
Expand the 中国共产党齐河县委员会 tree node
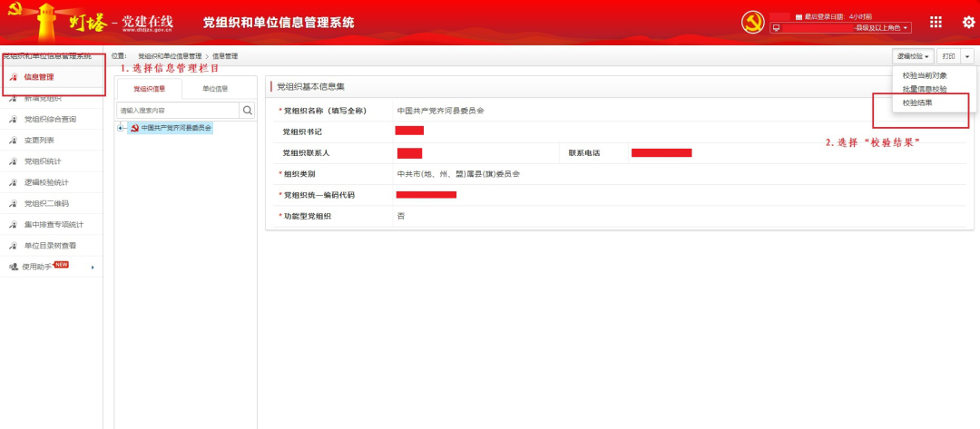pos(121,128)
